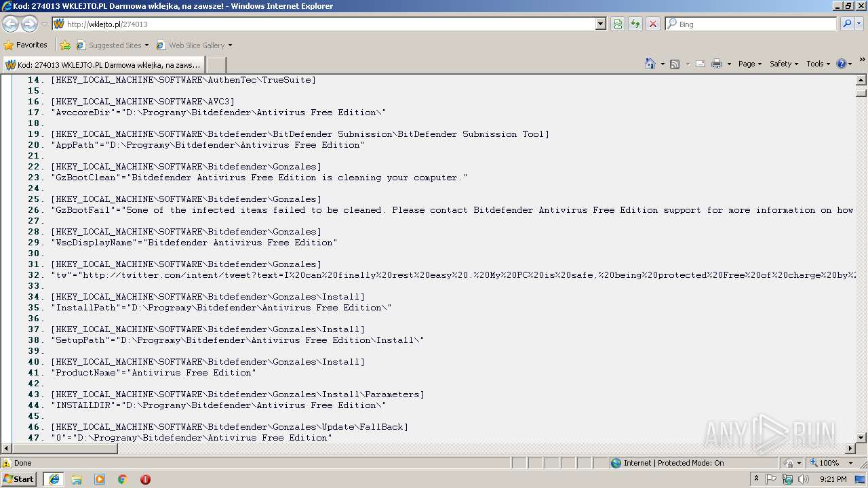This screenshot has height=488, width=868.
Task: Click the horizontal scrollbar right arrow
Action: 850,449
